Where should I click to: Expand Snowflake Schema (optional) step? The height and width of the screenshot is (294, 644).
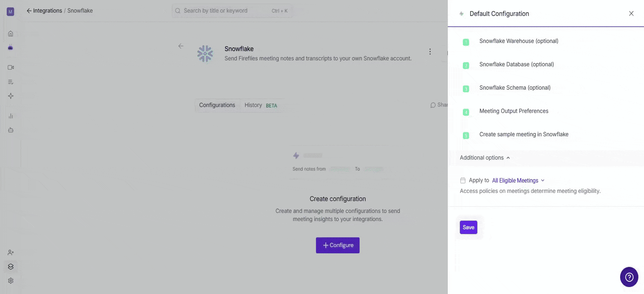pyautogui.click(x=515, y=88)
